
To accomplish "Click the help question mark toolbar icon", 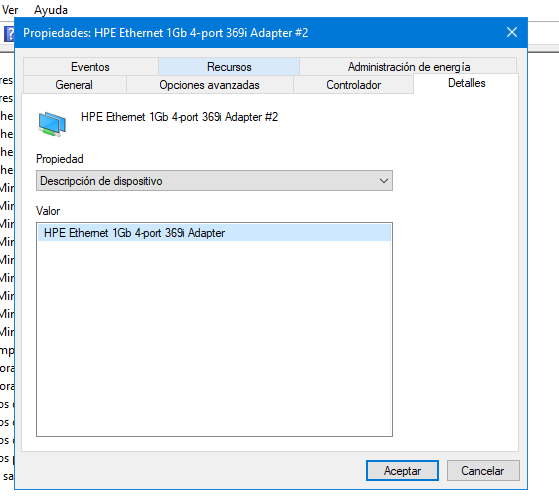I will click(9, 34).
